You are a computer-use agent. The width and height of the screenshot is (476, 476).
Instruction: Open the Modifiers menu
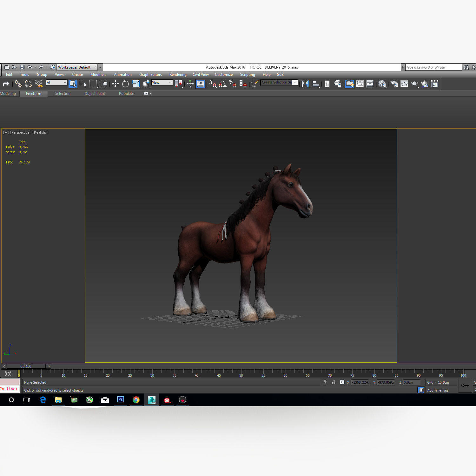98,75
